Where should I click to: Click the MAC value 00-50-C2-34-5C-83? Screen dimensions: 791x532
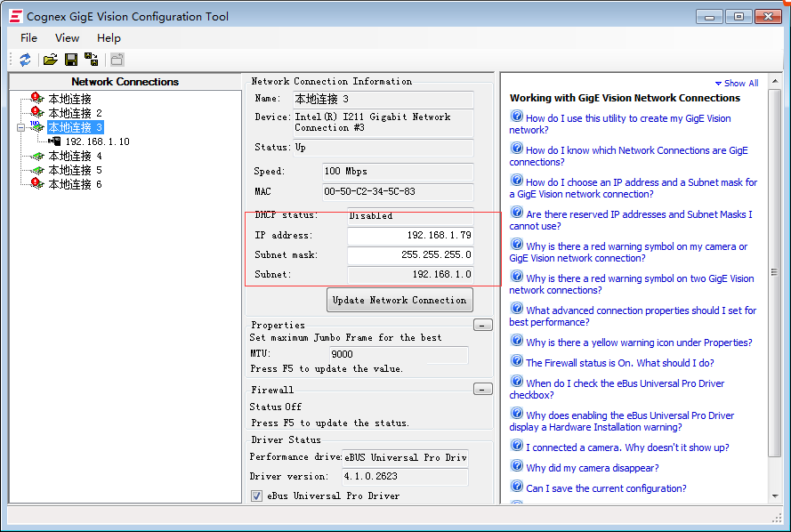[x=398, y=191]
